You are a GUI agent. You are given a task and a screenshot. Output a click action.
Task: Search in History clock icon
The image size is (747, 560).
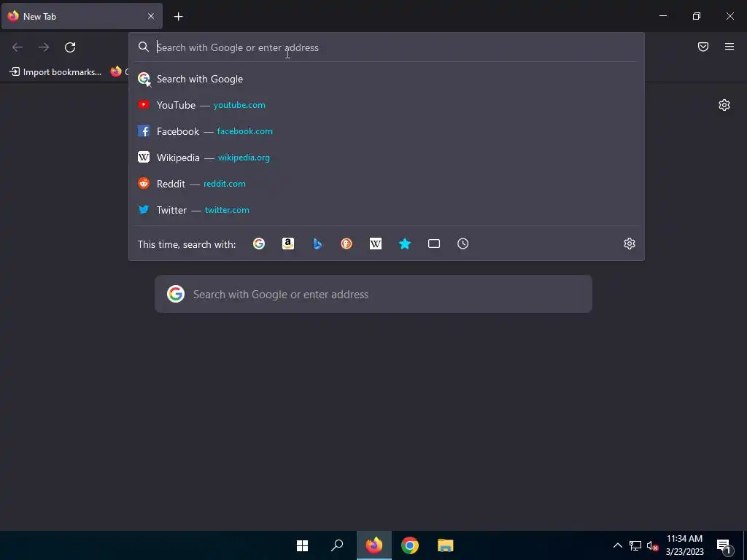pyautogui.click(x=462, y=244)
